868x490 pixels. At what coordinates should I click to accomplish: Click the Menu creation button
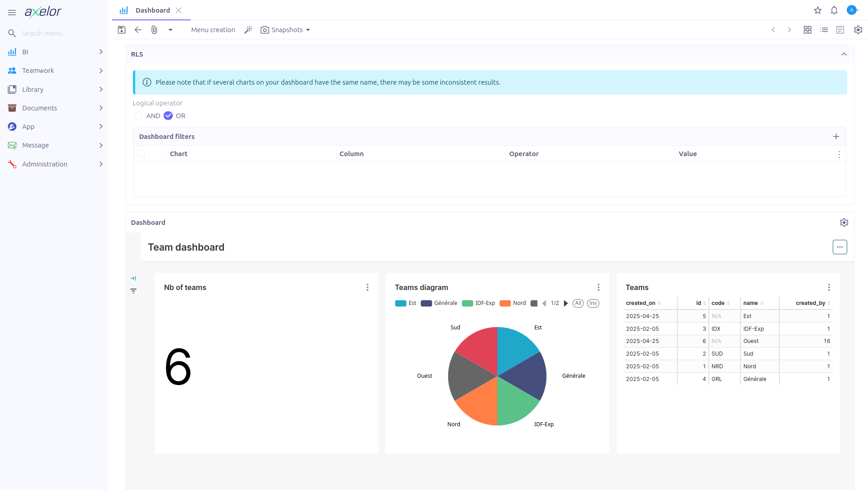(x=213, y=30)
